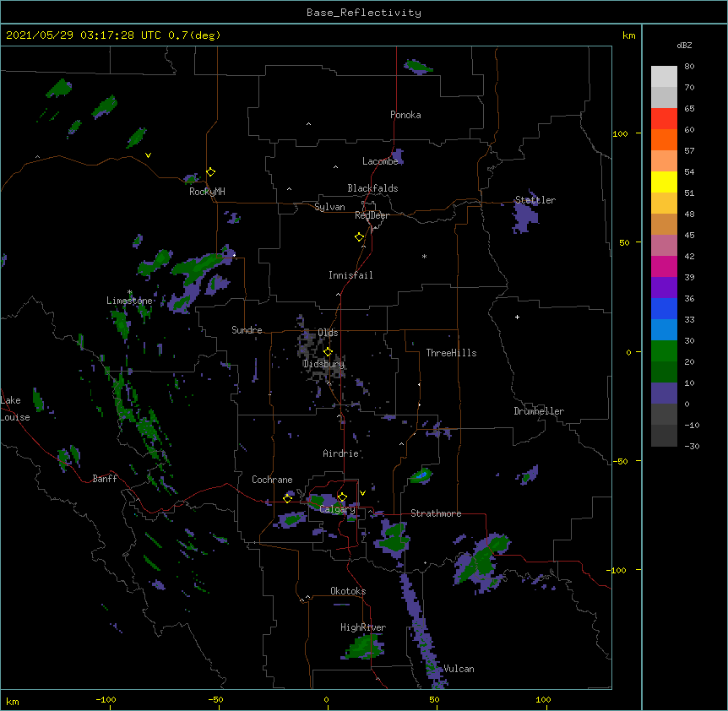Click the Didsbury label
This screenshot has height=711, width=728.
324,364
